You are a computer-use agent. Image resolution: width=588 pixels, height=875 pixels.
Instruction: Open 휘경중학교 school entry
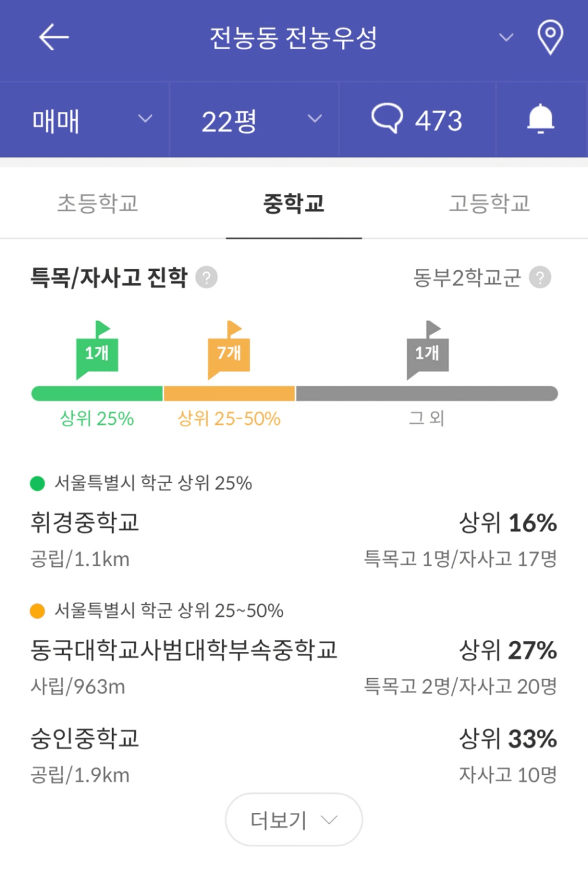pyautogui.click(x=294, y=539)
